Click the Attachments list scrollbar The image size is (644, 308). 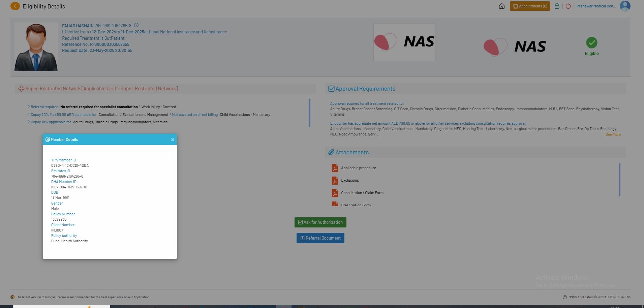619,180
